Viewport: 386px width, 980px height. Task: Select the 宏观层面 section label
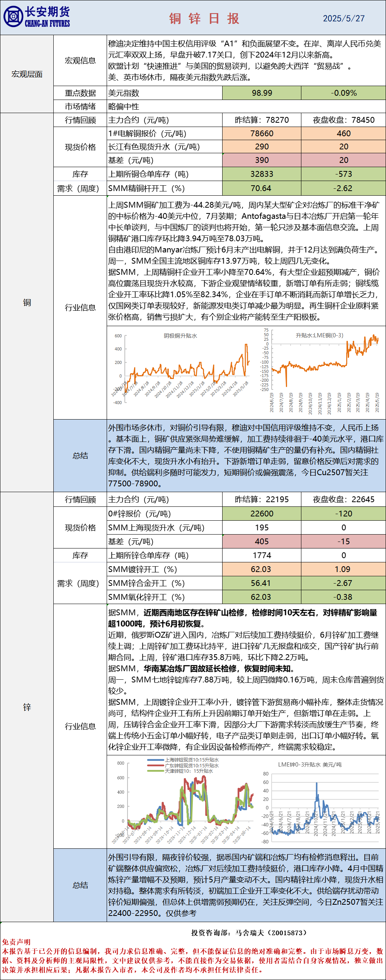pyautogui.click(x=27, y=74)
